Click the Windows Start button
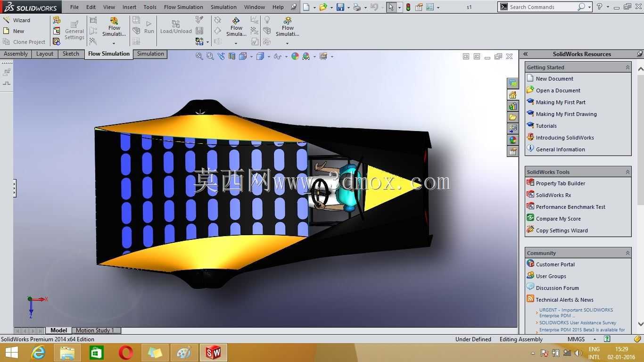The height and width of the screenshot is (362, 644). 11,353
